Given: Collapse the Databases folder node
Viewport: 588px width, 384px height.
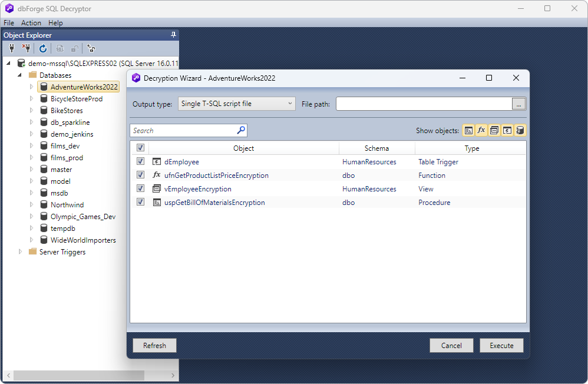Looking at the screenshot, I should point(20,75).
